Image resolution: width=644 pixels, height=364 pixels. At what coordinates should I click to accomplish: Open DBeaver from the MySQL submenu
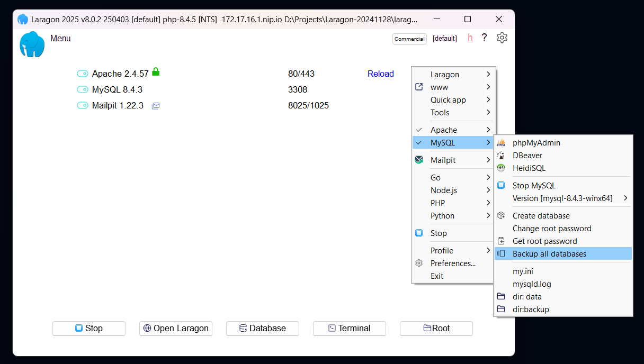tap(527, 156)
